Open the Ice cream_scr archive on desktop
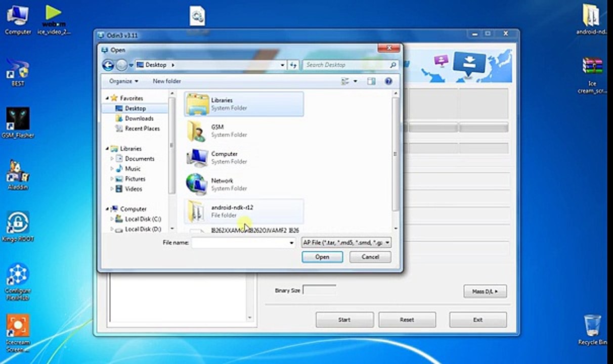The height and width of the screenshot is (364, 613). click(592, 75)
